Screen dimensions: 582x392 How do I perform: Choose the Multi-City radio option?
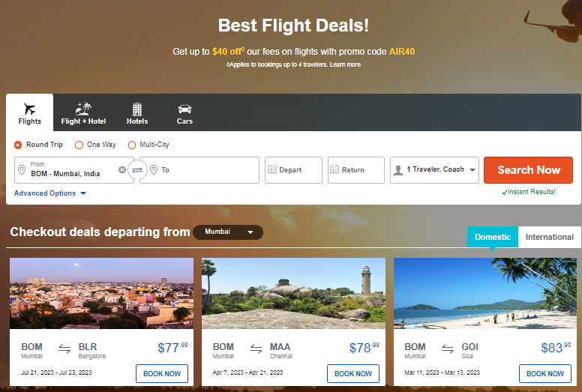(x=132, y=145)
